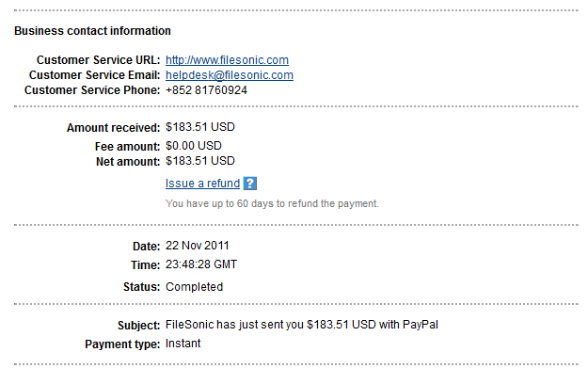
Task: Click the Amount received value $183.51 USD
Action: coord(199,127)
